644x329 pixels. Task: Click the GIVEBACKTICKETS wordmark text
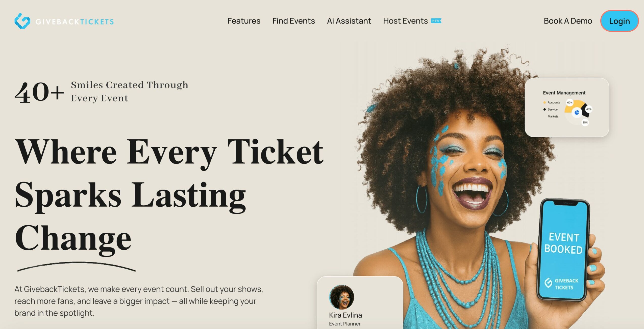pyautogui.click(x=75, y=22)
